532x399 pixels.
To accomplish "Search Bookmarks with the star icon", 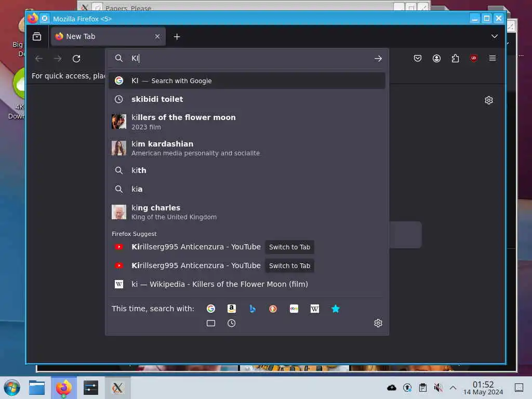I will click(335, 309).
